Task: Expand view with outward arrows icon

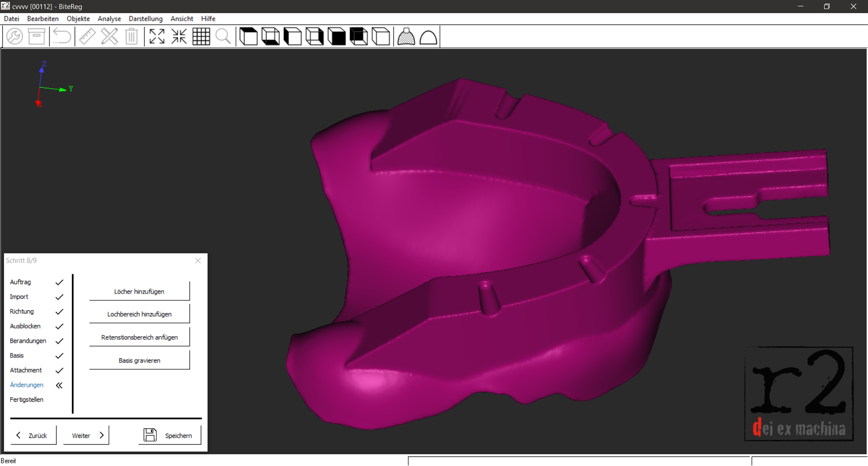Action: coord(157,36)
